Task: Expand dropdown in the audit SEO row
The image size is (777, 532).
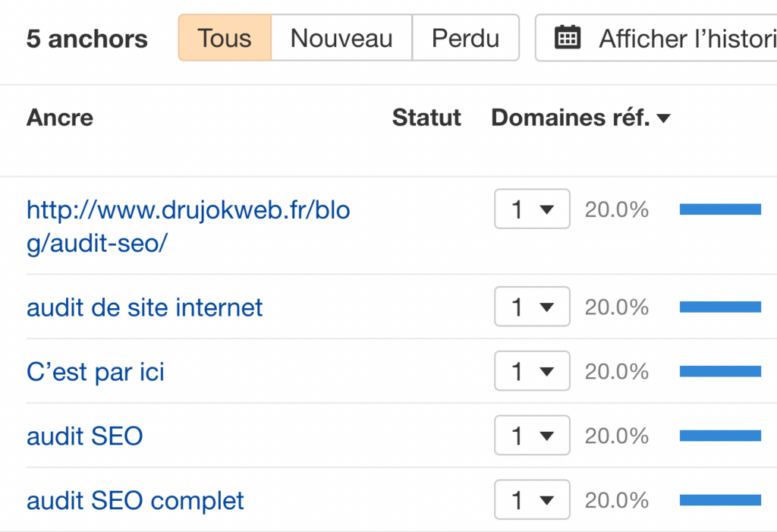Action: pyautogui.click(x=532, y=436)
